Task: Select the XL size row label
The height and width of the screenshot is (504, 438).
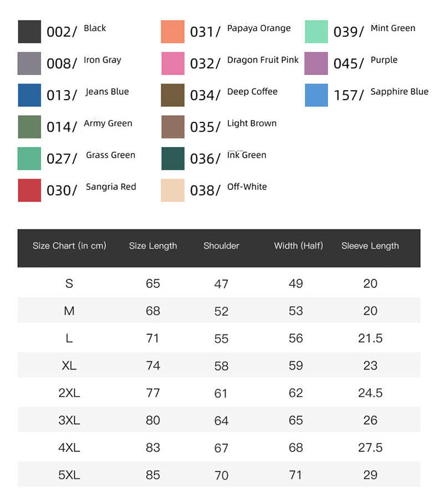Action: tap(69, 366)
